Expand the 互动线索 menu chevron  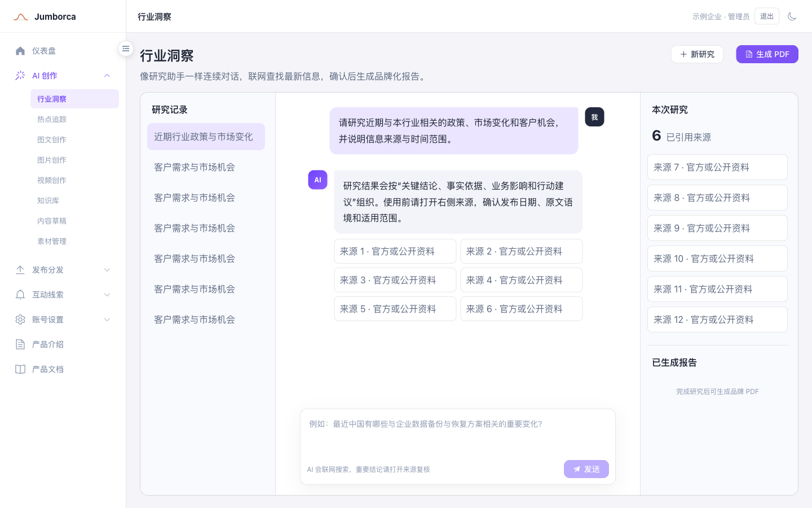(107, 295)
